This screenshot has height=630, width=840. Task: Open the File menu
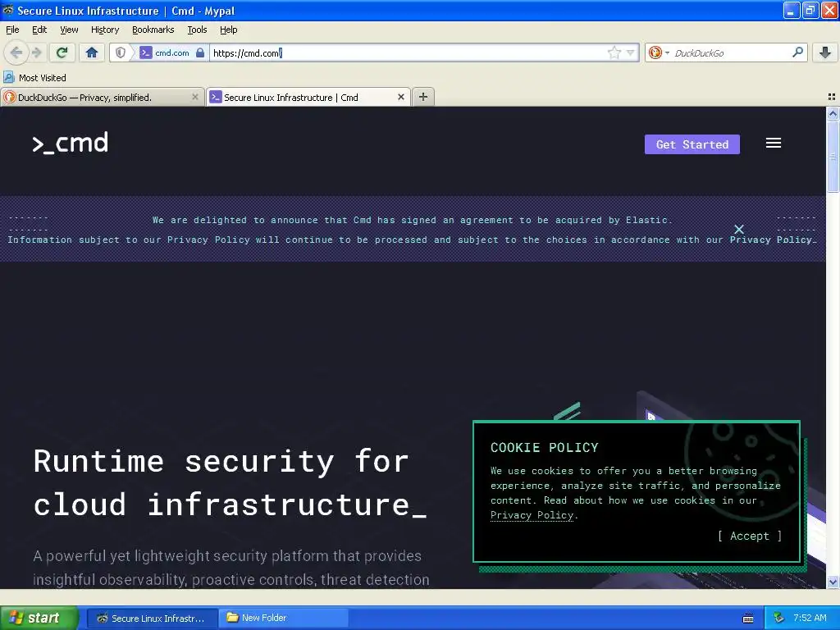(x=12, y=30)
